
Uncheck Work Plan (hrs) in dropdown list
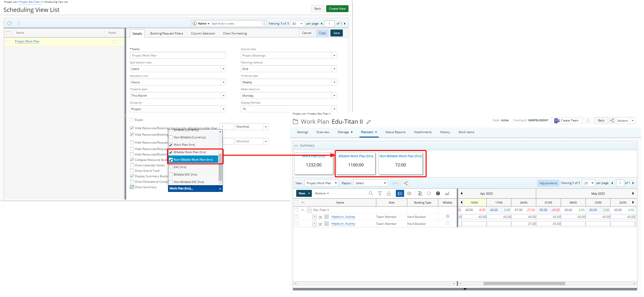pos(171,145)
